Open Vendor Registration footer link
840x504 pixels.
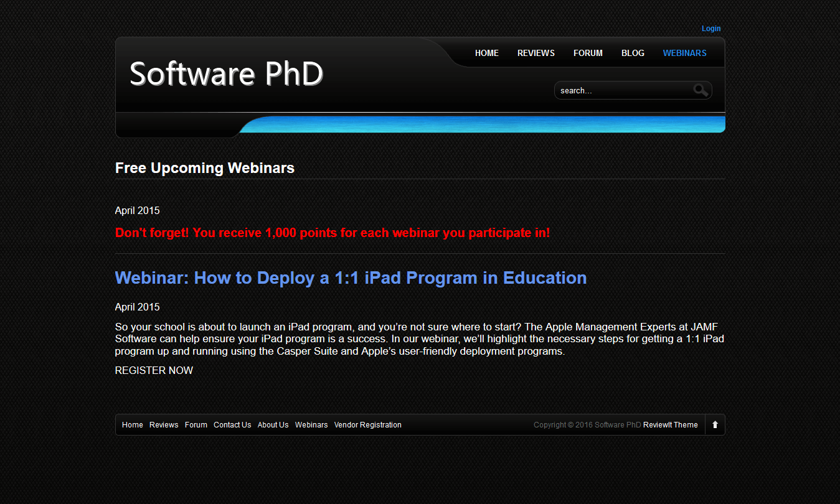click(367, 425)
